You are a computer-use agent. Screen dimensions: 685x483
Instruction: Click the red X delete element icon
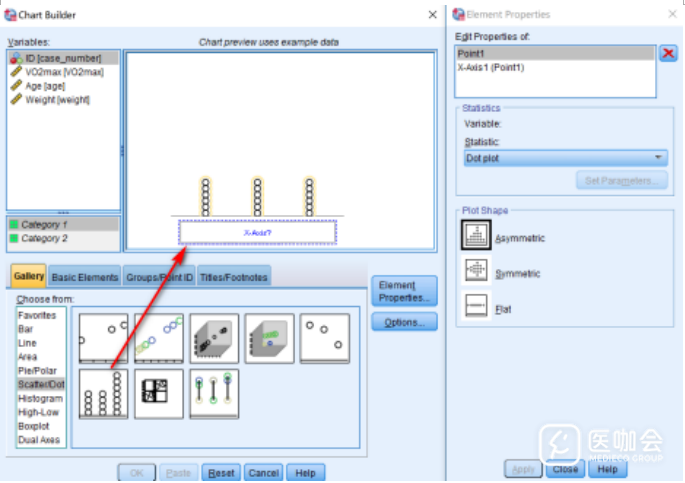click(668, 53)
